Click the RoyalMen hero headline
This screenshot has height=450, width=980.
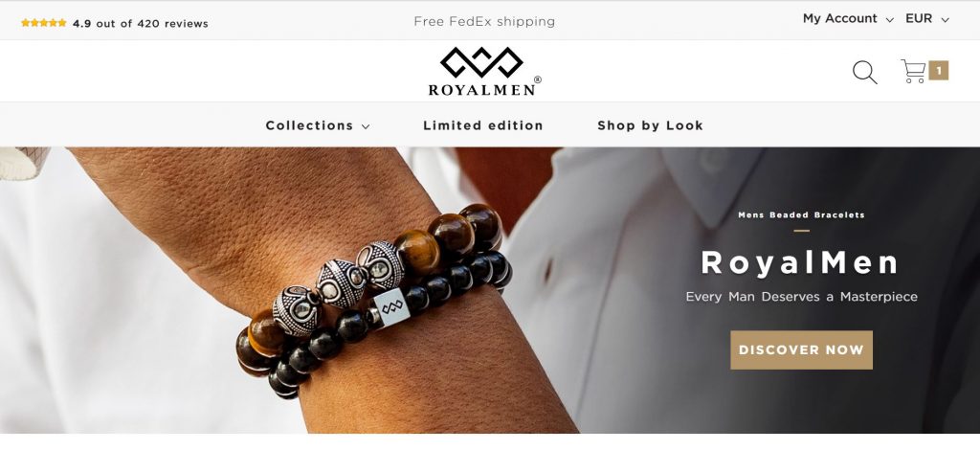(800, 262)
